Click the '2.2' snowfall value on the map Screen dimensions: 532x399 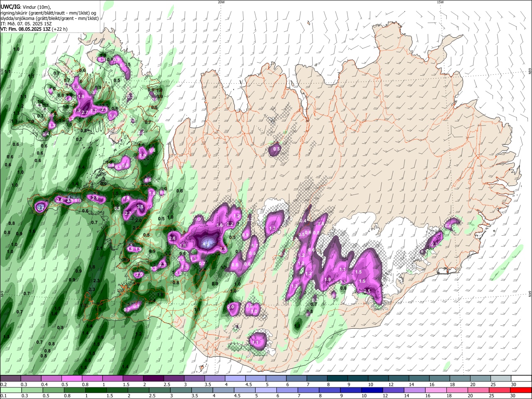click(x=229, y=224)
